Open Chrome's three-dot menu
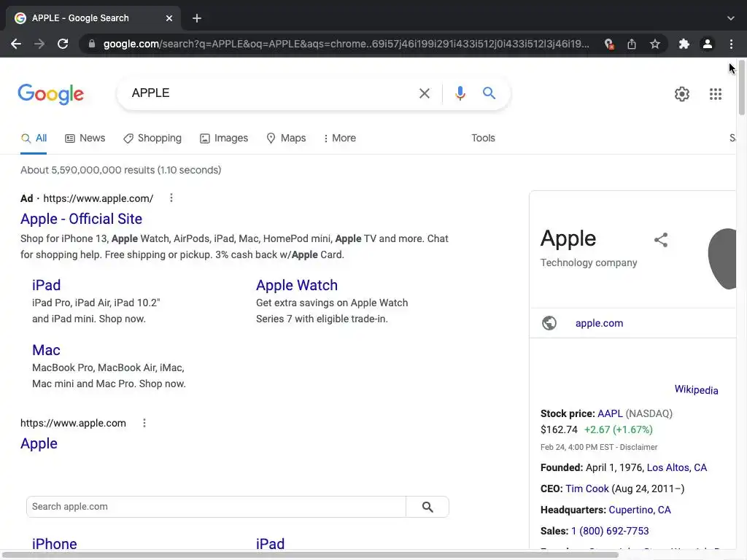The image size is (747, 560). [x=731, y=44]
